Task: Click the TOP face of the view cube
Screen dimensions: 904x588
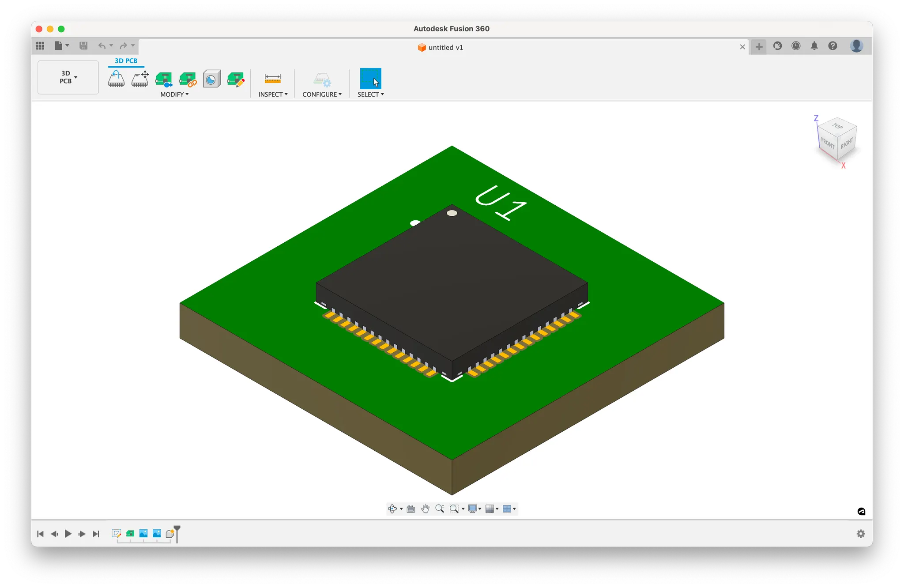Action: pos(837,126)
